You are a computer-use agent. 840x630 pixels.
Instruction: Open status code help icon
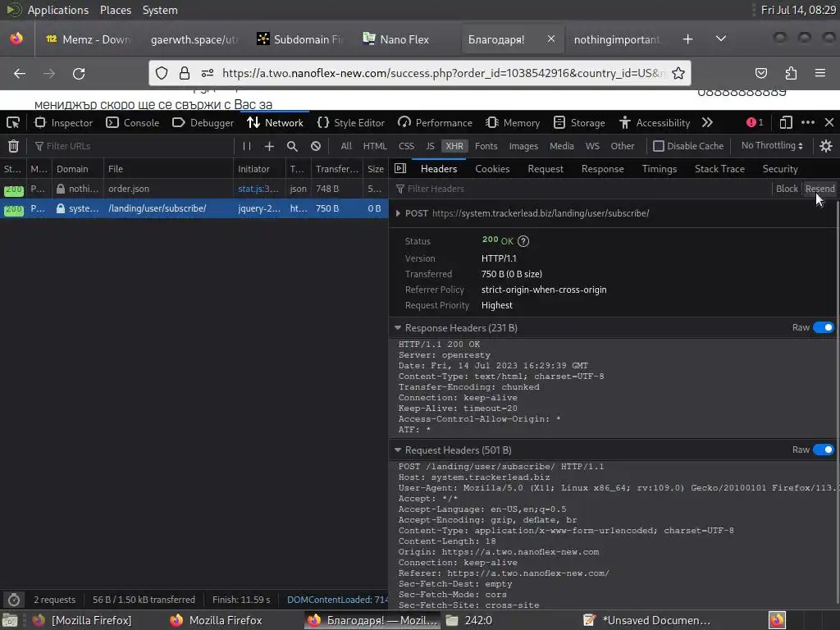[523, 241]
